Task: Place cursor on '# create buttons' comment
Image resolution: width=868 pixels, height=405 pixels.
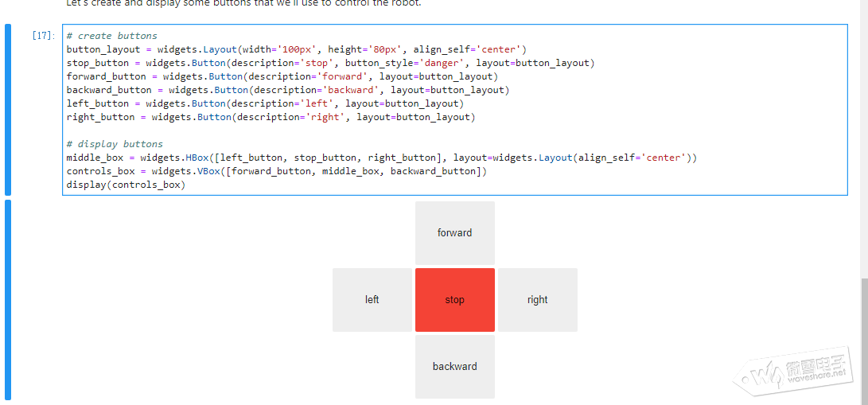Action: click(x=112, y=36)
